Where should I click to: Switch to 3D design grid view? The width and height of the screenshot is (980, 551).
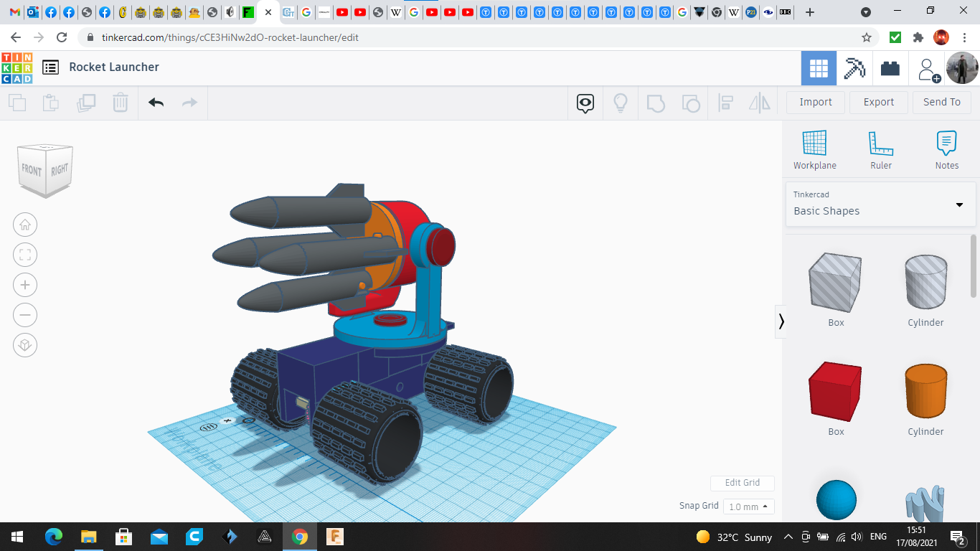pyautogui.click(x=819, y=68)
